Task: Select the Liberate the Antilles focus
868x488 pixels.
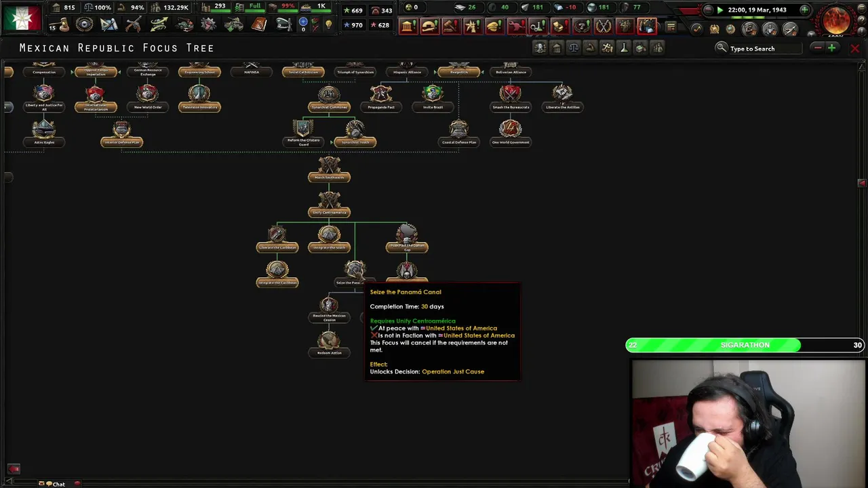Action: tap(562, 98)
